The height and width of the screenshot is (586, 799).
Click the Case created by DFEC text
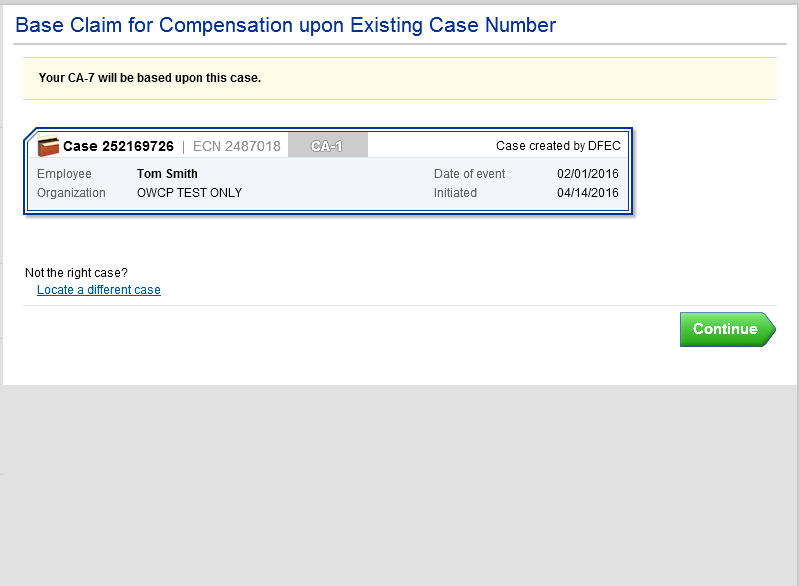point(558,146)
